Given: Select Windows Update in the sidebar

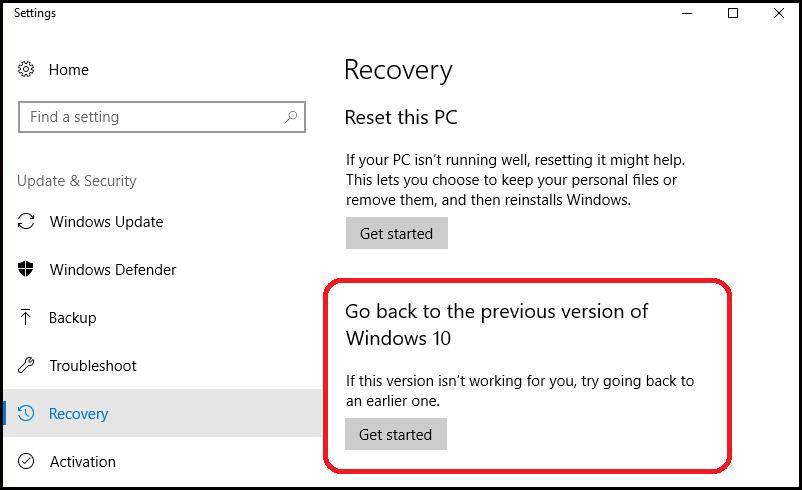Looking at the screenshot, I should tap(106, 222).
